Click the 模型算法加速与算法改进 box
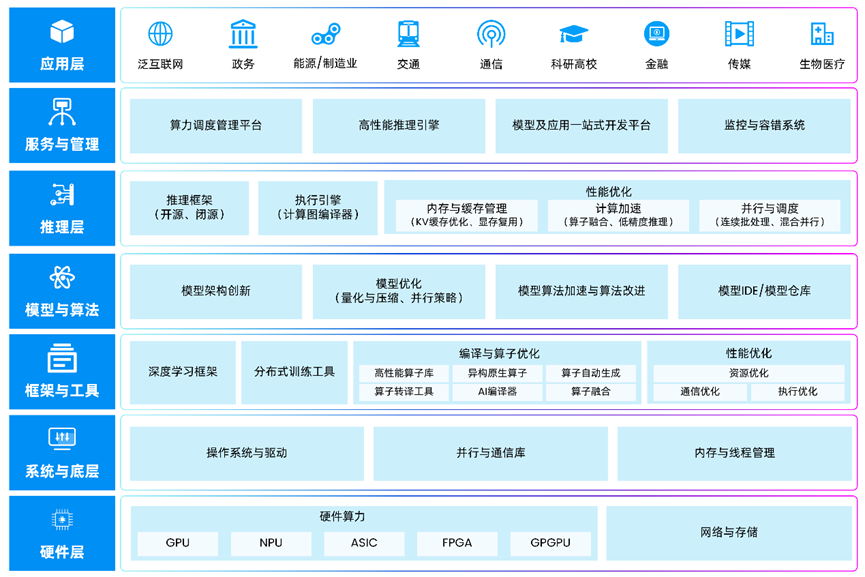The height and width of the screenshot is (577, 865). 581,291
